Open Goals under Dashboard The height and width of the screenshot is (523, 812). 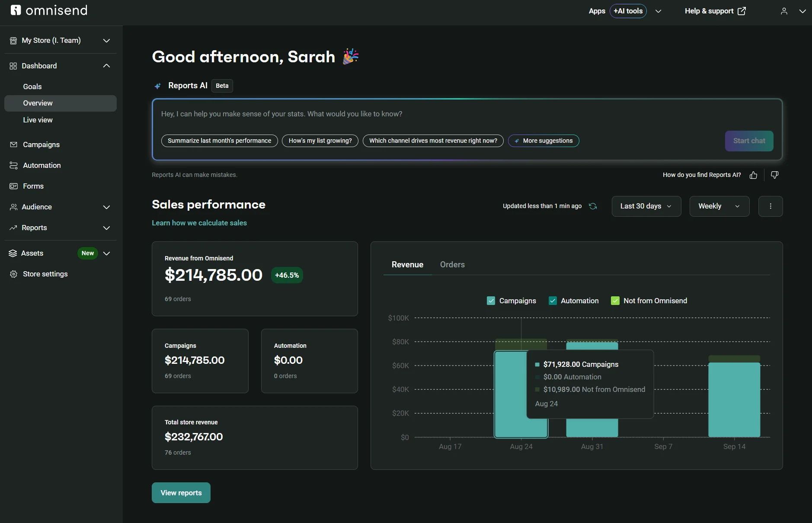[32, 87]
